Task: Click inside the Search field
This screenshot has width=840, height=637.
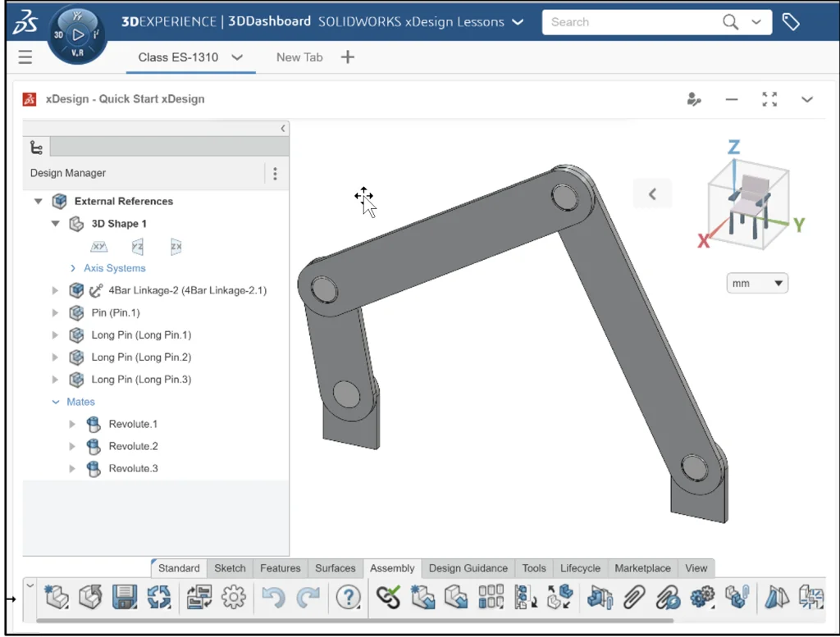Action: tap(632, 22)
